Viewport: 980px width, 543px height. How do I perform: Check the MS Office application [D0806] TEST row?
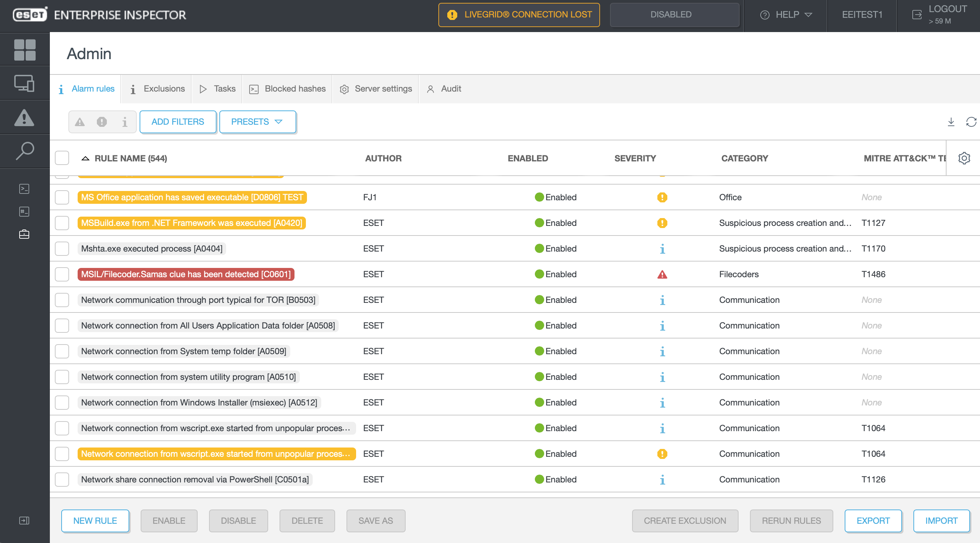coord(62,197)
